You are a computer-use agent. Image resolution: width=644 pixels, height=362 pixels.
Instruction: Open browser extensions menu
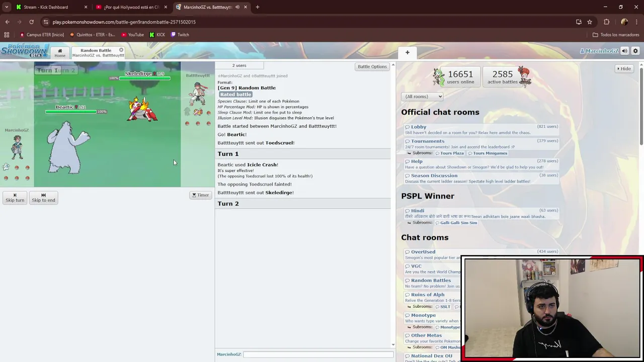606,22
